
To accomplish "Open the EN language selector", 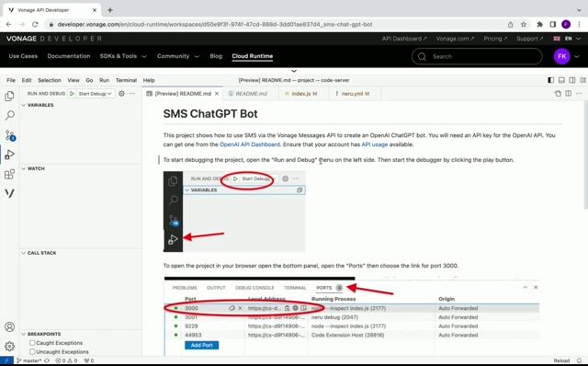I will click(x=568, y=39).
